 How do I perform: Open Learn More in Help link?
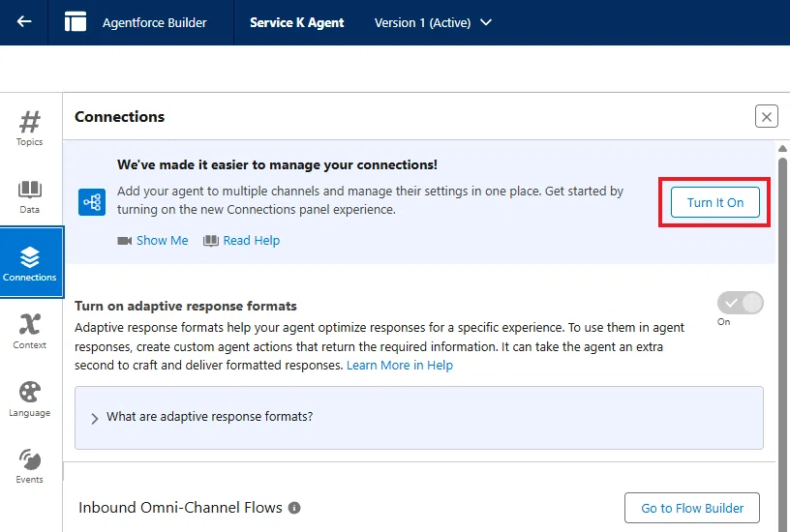click(x=400, y=366)
